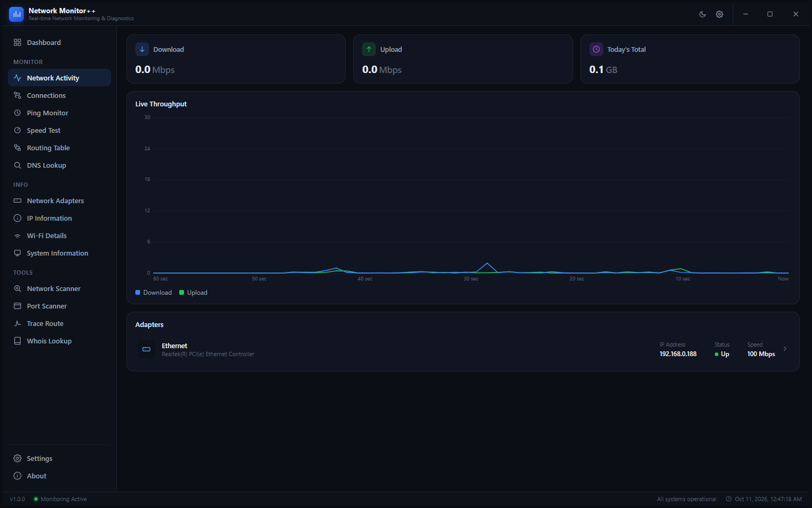Open the Routing Table page
The width and height of the screenshot is (812, 508).
click(59, 148)
